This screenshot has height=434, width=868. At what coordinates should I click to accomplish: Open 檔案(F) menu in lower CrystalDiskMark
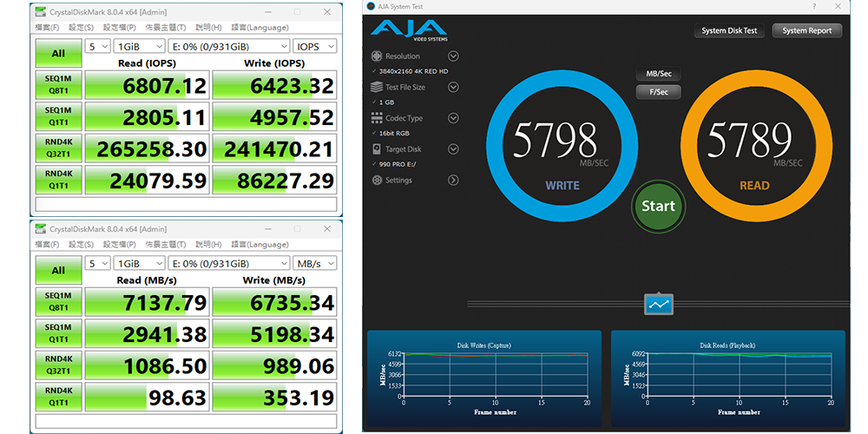point(48,245)
